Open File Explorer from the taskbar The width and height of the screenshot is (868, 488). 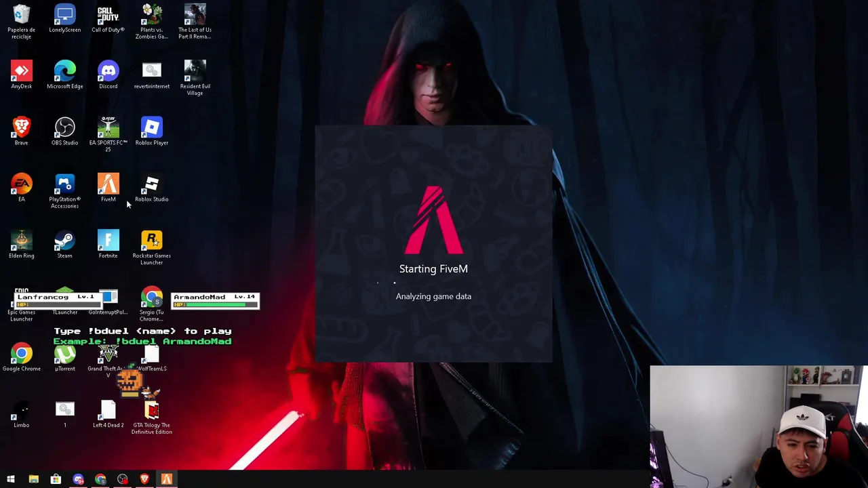pyautogui.click(x=33, y=479)
